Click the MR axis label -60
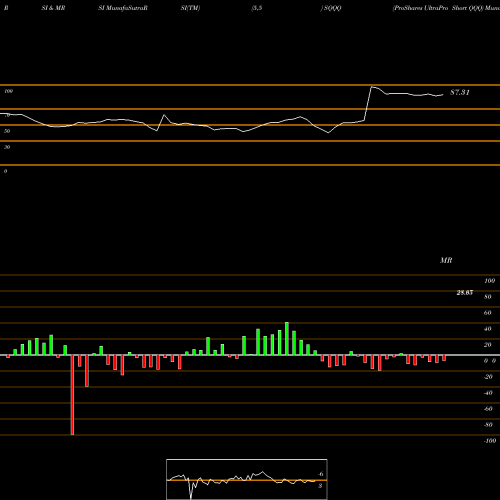The image size is (500, 500). 488,409
